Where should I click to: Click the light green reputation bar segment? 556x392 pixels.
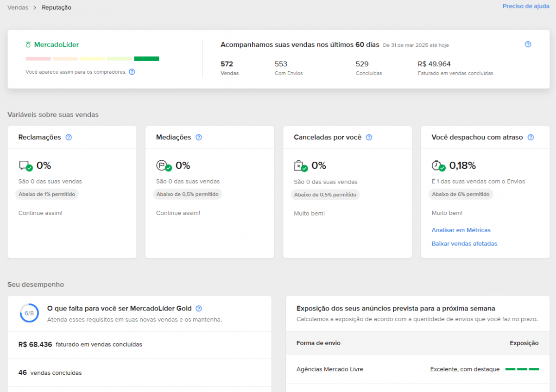click(120, 59)
